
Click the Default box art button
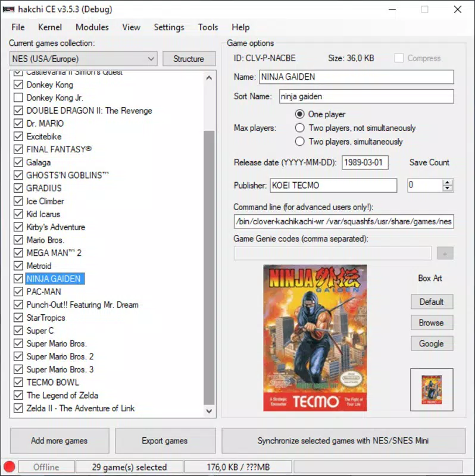432,302
